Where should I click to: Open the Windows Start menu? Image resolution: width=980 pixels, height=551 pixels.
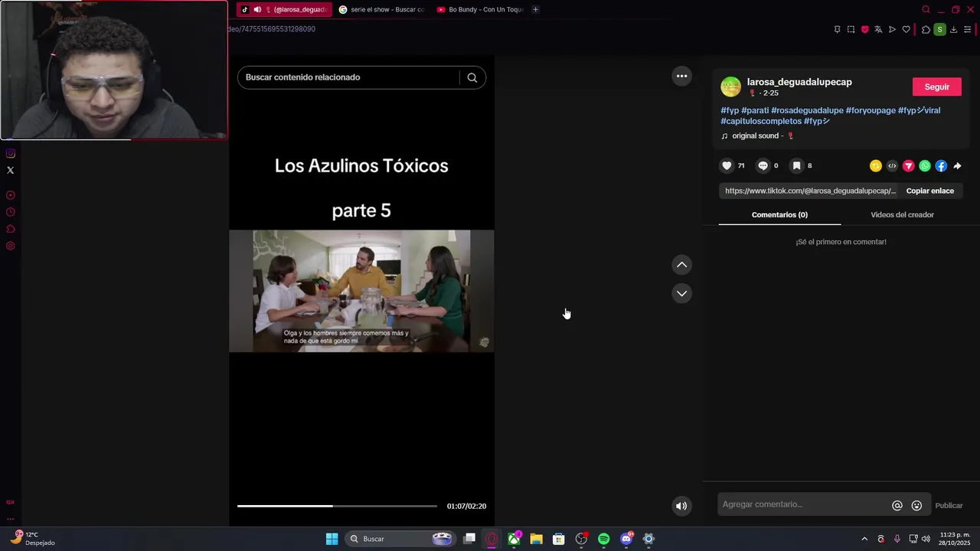click(x=332, y=539)
